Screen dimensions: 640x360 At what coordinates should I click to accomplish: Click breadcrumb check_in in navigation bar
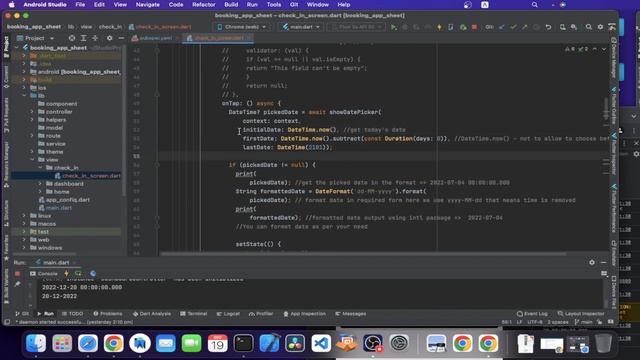coord(110,27)
